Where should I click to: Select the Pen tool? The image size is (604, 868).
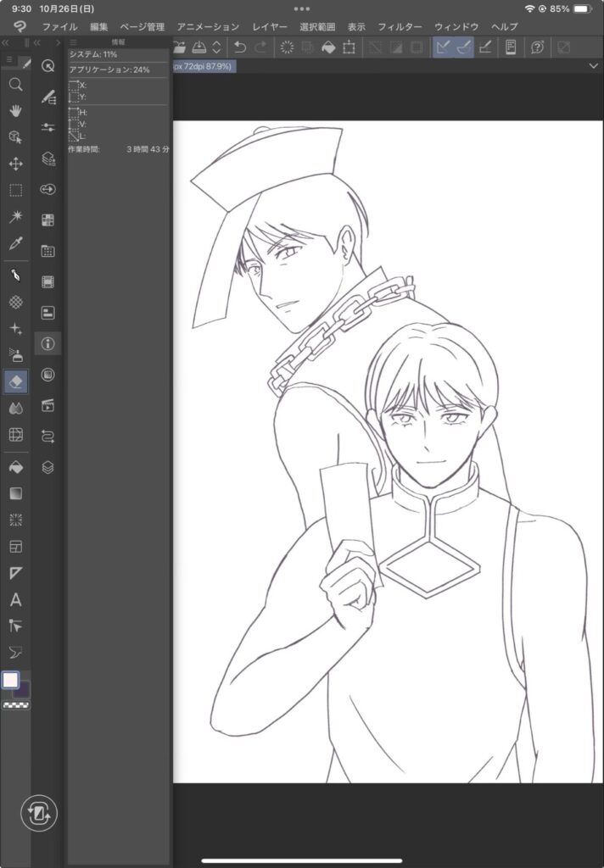point(15,276)
